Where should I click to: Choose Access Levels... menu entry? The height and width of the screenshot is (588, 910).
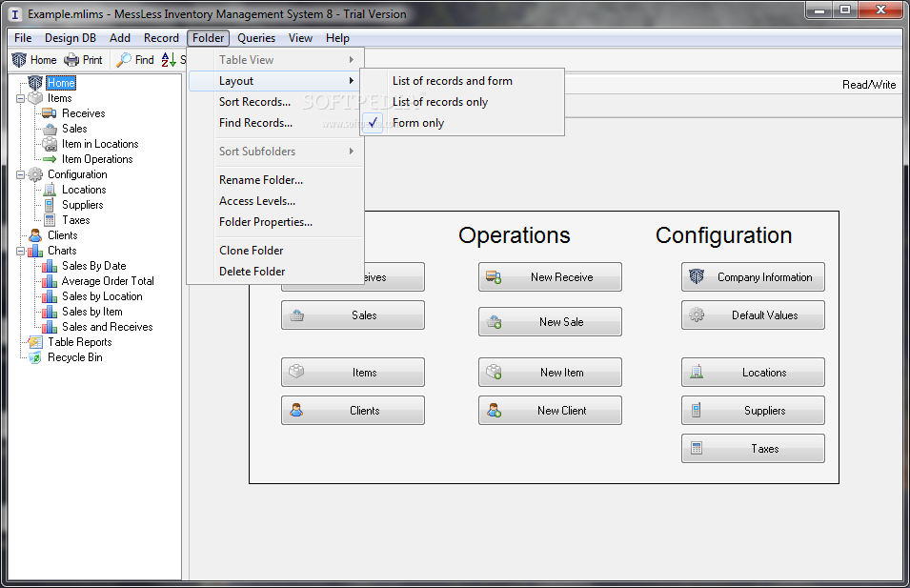(276, 201)
